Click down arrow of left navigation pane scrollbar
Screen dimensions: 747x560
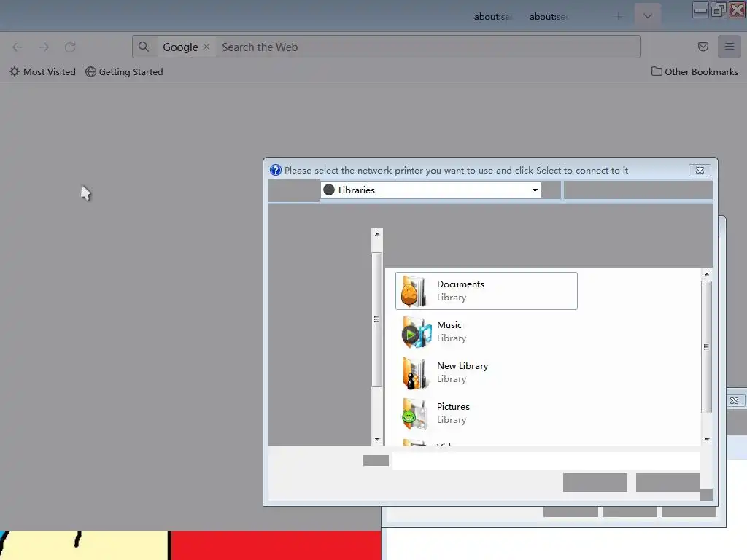coord(377,440)
